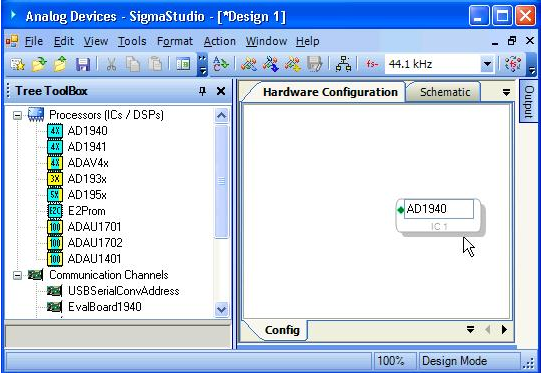
Task: Click the AD1940 IC 1 block on canvas
Action: (x=439, y=216)
